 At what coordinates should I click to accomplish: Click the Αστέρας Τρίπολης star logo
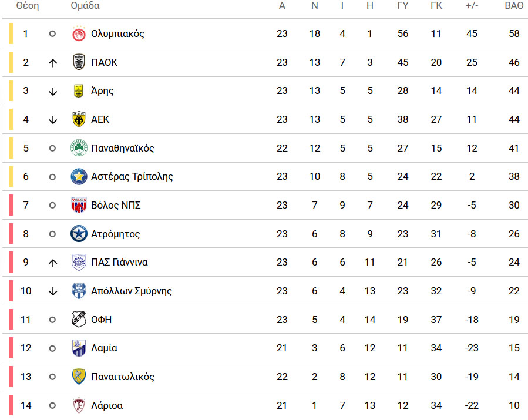(79, 176)
